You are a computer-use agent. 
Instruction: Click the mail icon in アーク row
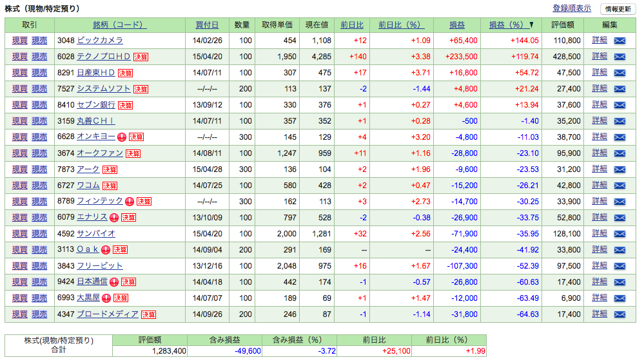coord(620,169)
